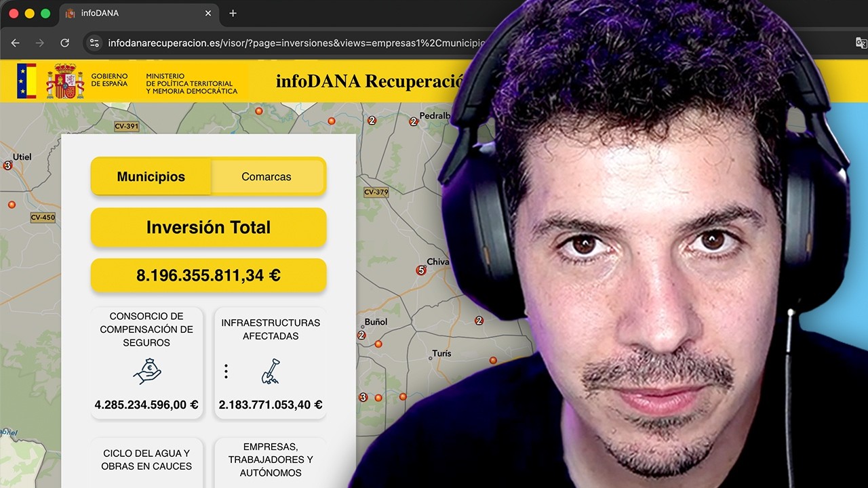
Task: Switch to Municipios view
Action: point(151,176)
